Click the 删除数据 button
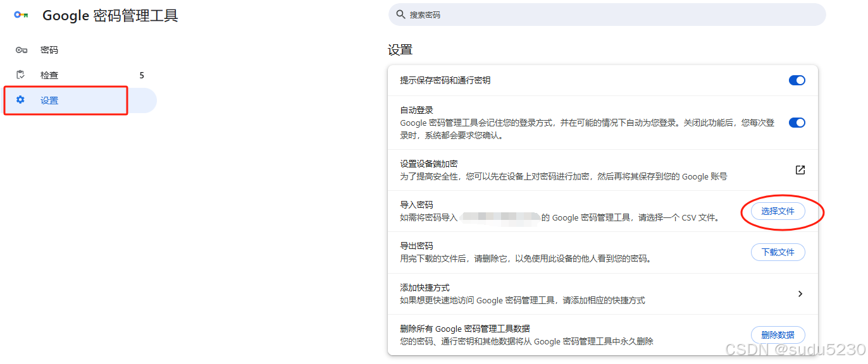 tap(778, 335)
